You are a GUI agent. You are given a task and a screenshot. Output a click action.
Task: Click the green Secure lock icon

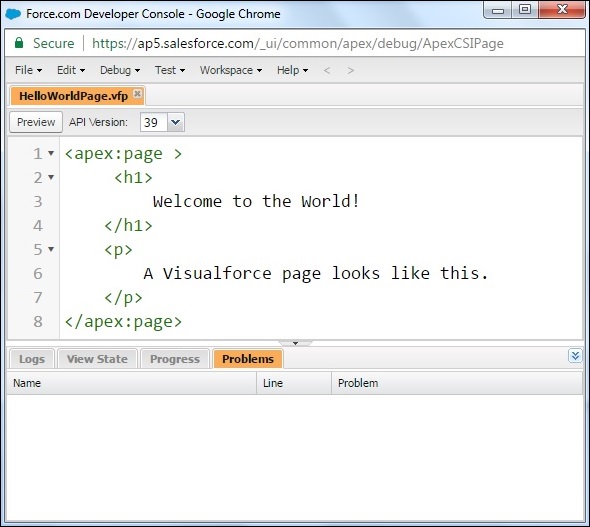click(19, 43)
